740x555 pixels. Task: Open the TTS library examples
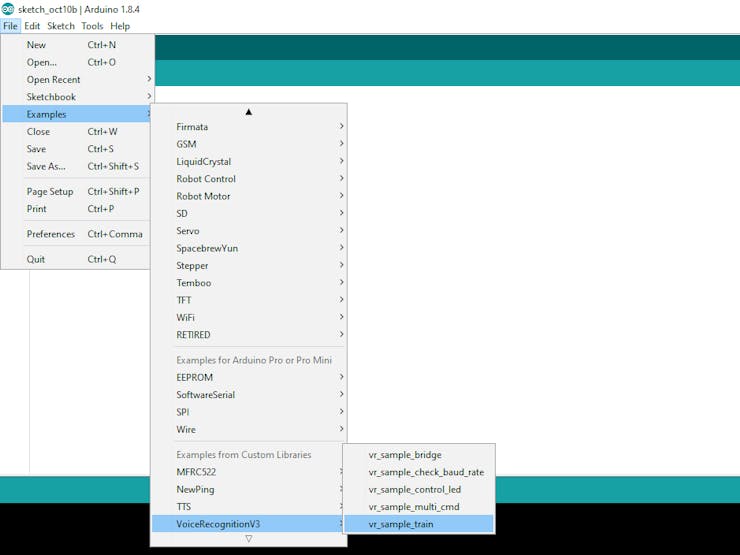click(248, 506)
